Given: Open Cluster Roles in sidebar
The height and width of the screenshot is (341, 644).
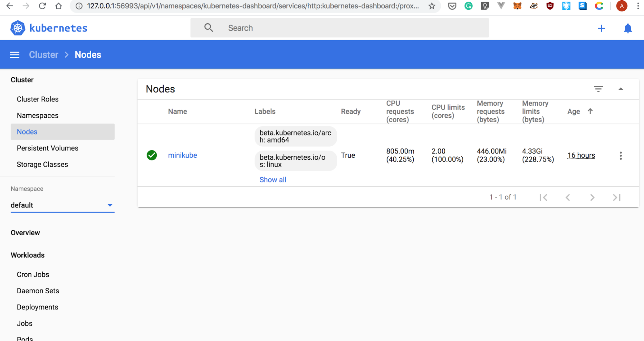Looking at the screenshot, I should tap(38, 99).
